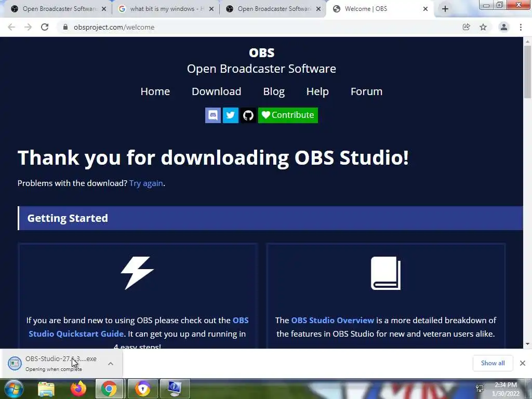Screen dimensions: 532x399
Task: Open the Blog nav link
Action: coord(274,91)
